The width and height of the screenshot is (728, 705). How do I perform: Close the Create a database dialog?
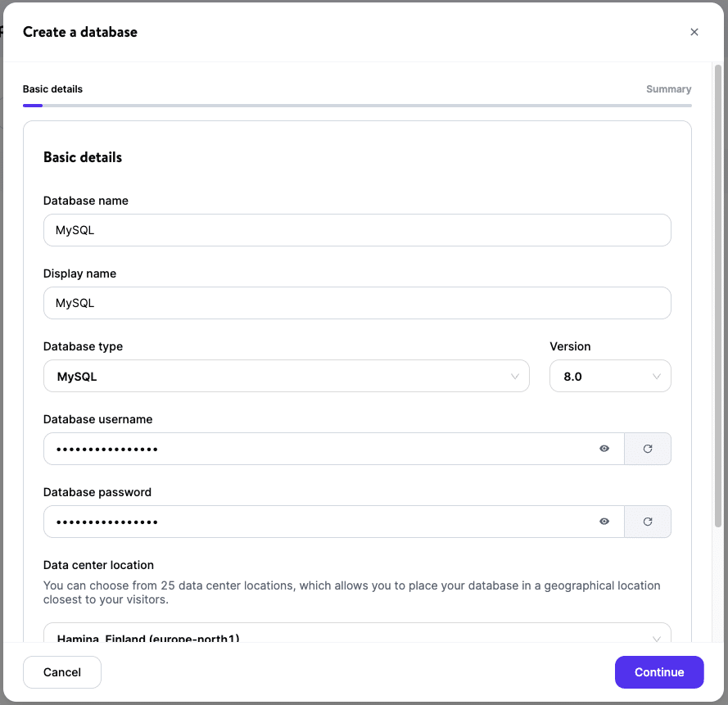click(x=694, y=32)
